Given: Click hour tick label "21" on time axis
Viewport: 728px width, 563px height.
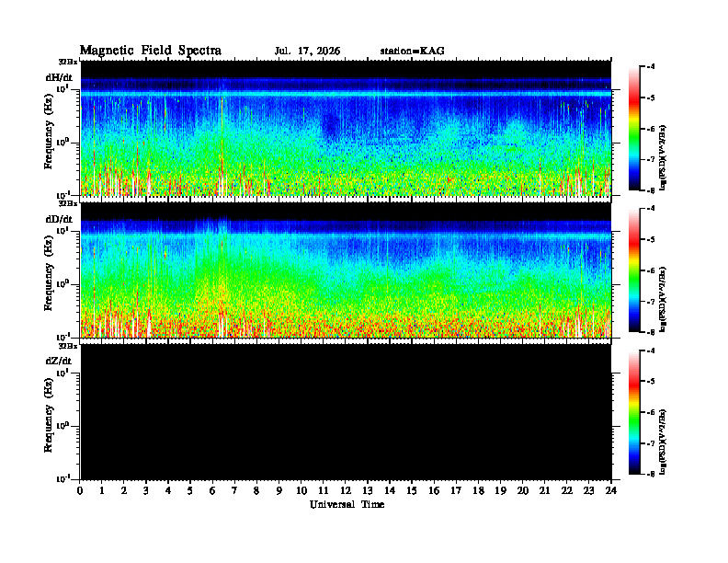Looking at the screenshot, I should pyautogui.click(x=544, y=491).
